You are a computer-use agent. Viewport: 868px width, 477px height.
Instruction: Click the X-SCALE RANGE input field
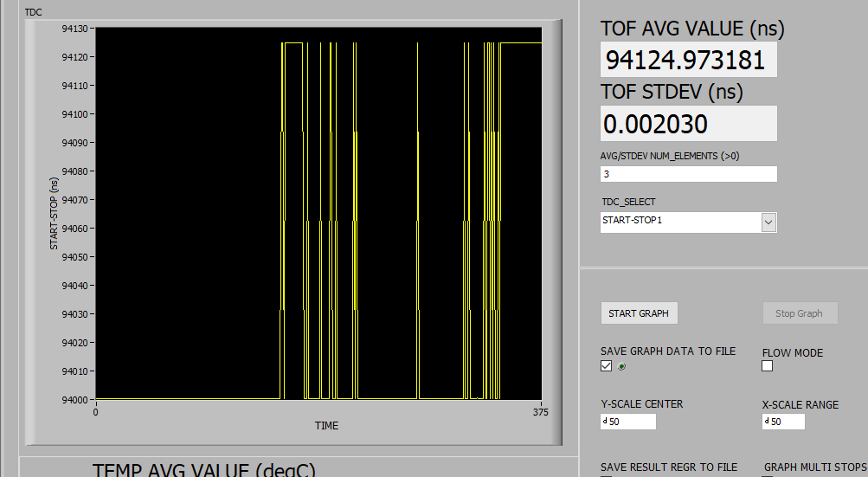[x=783, y=422]
